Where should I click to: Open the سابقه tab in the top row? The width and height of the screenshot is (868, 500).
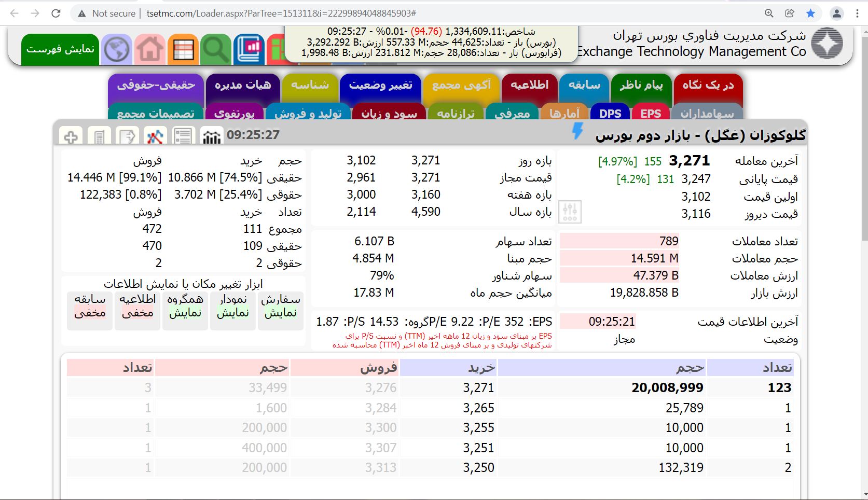click(584, 88)
